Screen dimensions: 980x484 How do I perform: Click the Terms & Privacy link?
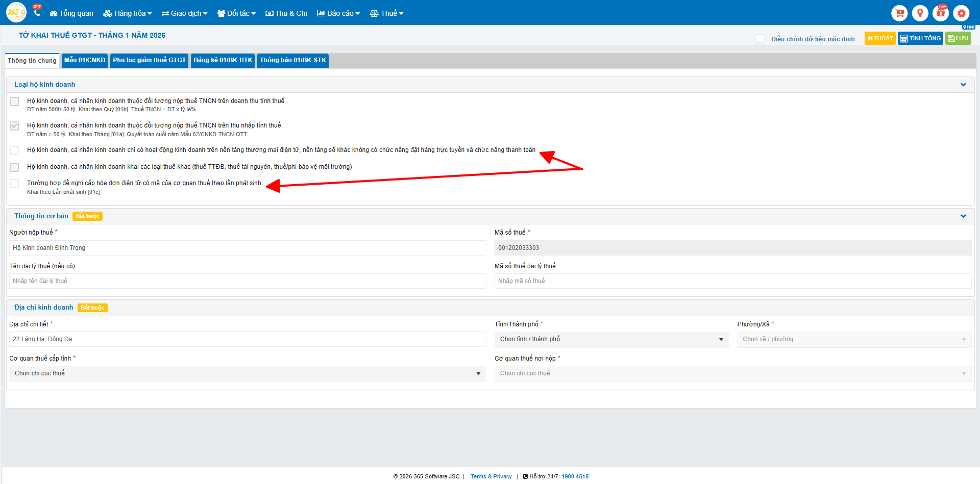pyautogui.click(x=491, y=476)
